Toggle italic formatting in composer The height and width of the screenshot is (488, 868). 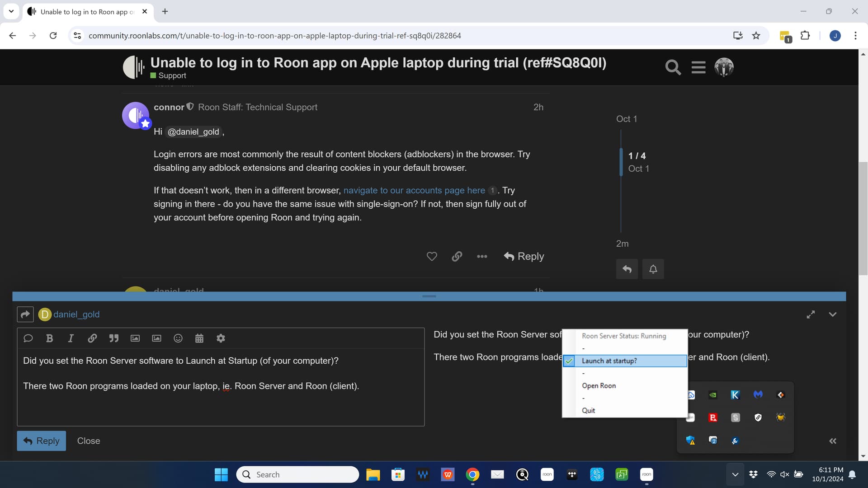pyautogui.click(x=71, y=338)
